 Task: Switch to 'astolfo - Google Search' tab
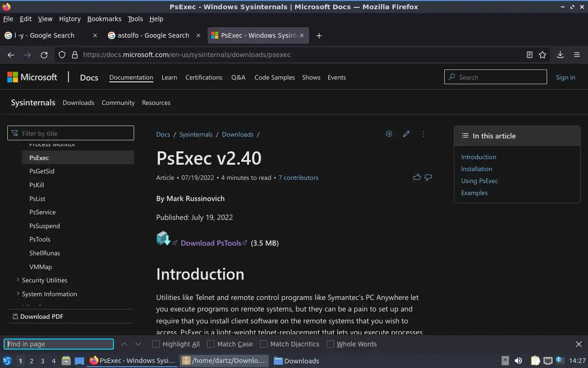tap(153, 35)
